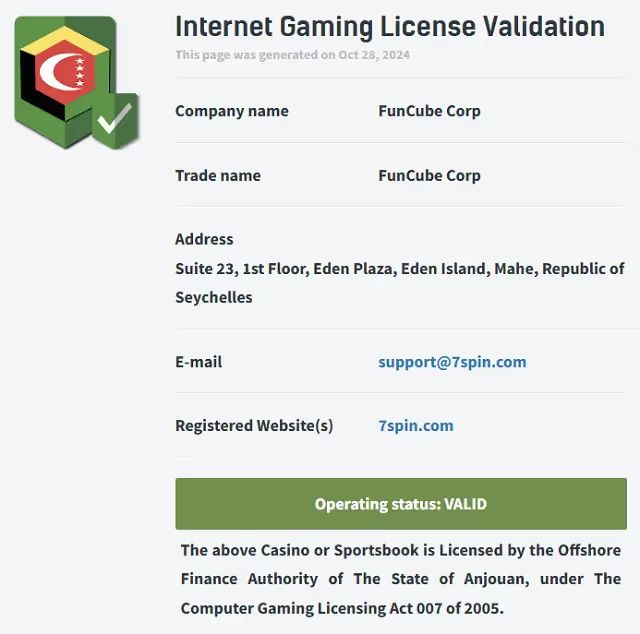Click the Company name label

click(231, 111)
